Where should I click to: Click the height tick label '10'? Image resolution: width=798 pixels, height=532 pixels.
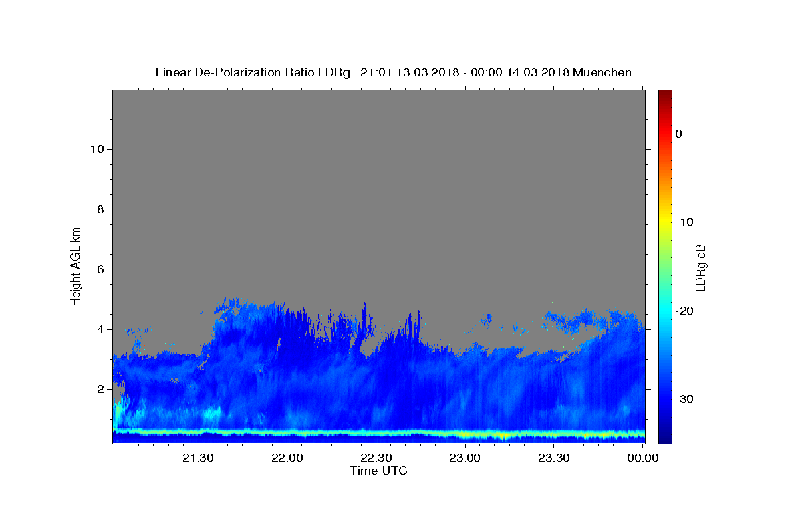(x=96, y=149)
